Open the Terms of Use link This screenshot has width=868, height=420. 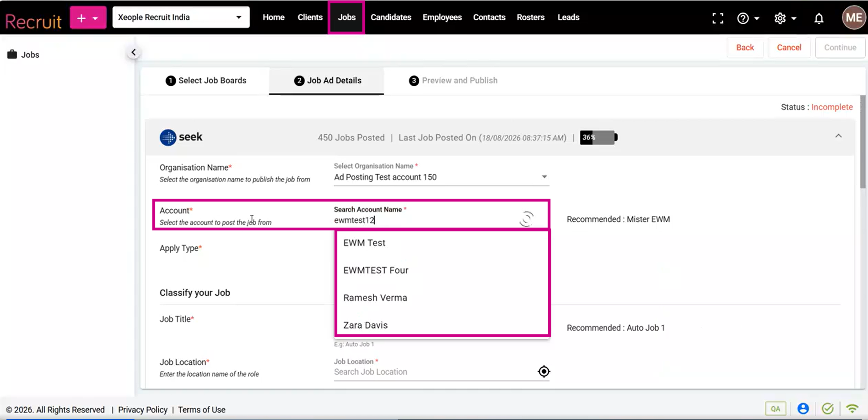click(x=202, y=410)
